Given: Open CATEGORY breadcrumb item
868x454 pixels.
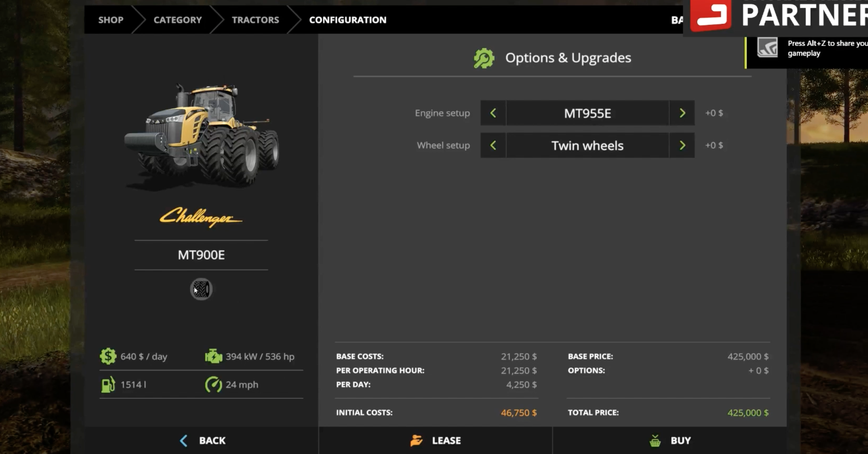Looking at the screenshot, I should pyautogui.click(x=177, y=20).
